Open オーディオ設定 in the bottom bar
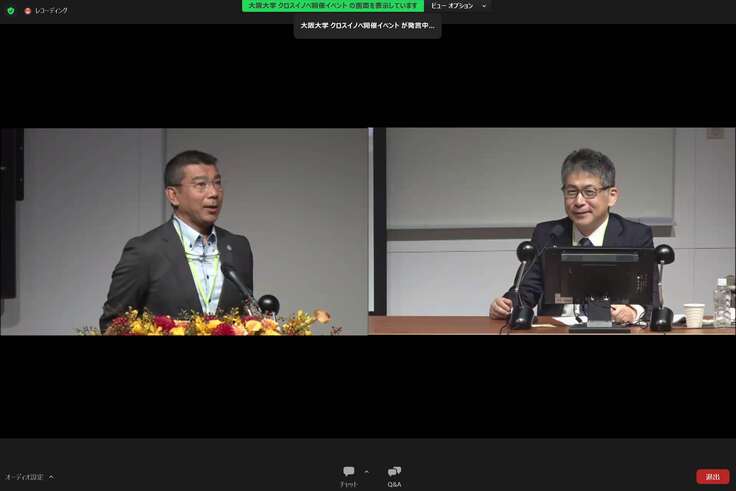Screen dimensions: 736x491 point(24,477)
